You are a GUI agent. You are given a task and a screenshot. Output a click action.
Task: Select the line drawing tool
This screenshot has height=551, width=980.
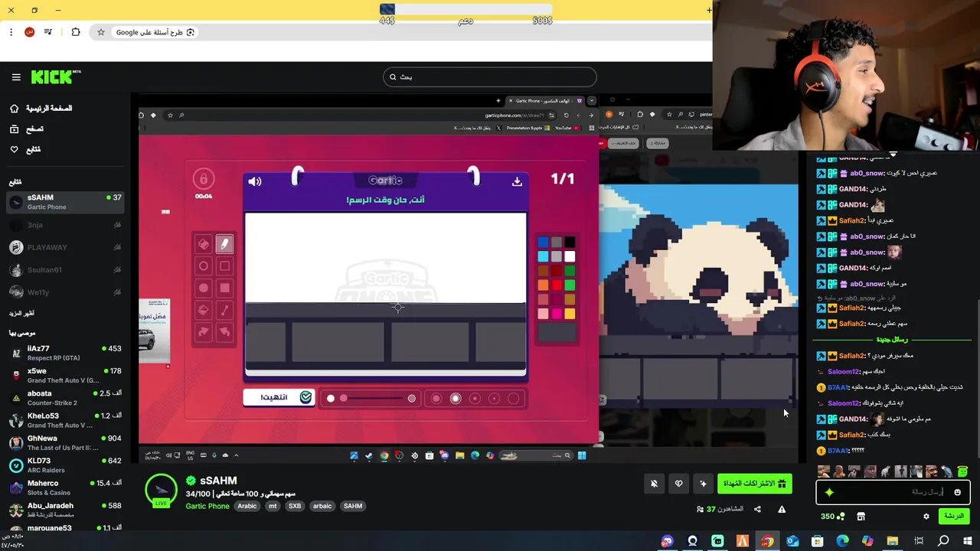click(224, 311)
